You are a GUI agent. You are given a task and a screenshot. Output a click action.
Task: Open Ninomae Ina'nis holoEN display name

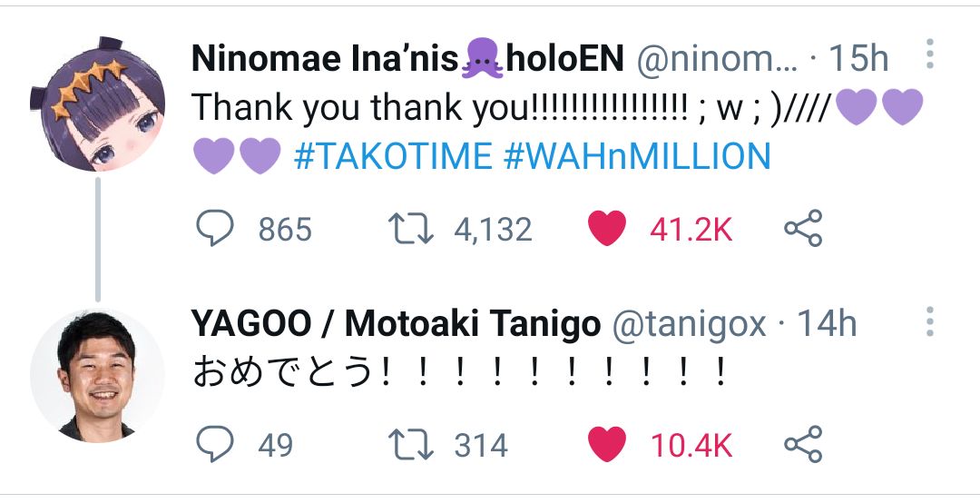point(407,59)
